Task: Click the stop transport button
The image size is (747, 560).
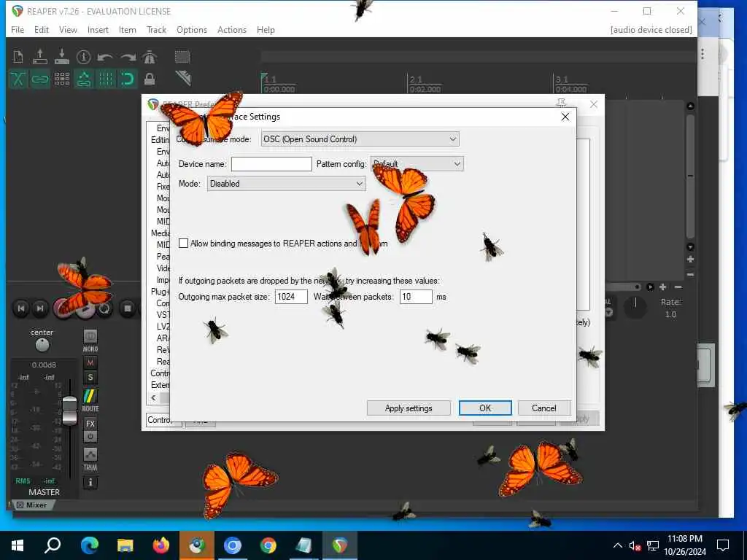Action: click(x=127, y=308)
